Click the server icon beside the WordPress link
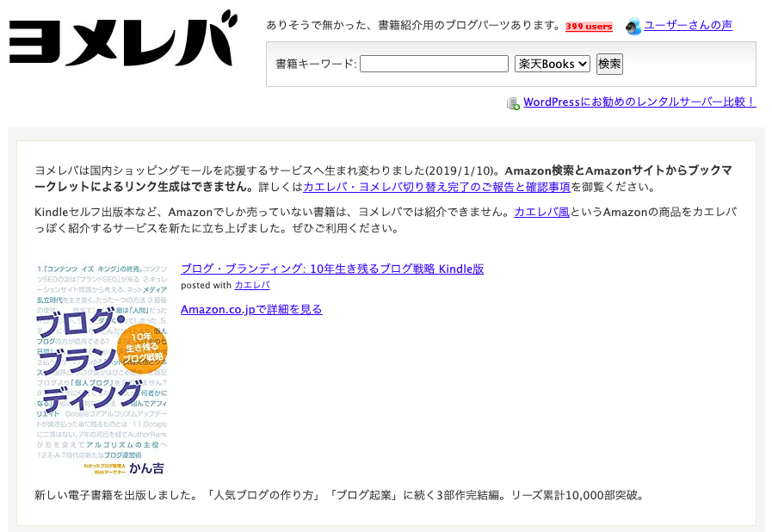 coord(513,103)
